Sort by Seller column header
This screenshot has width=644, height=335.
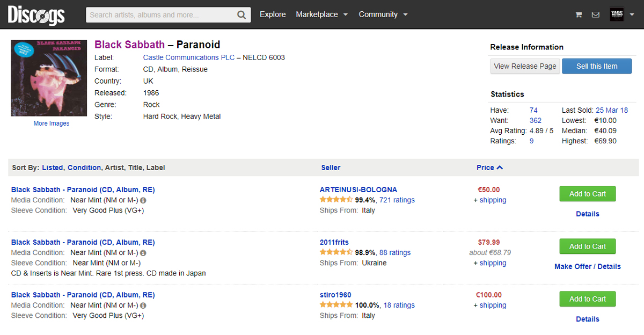331,167
